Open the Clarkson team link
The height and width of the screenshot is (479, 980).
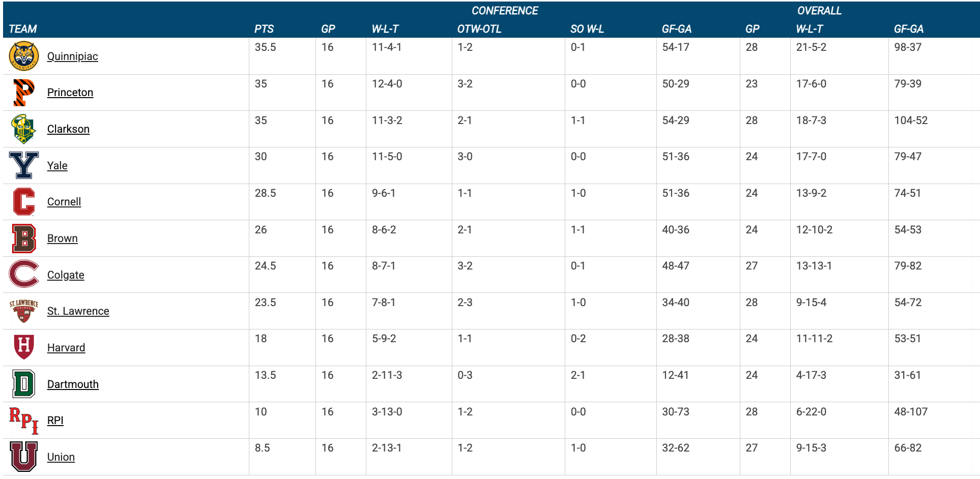coord(68,129)
